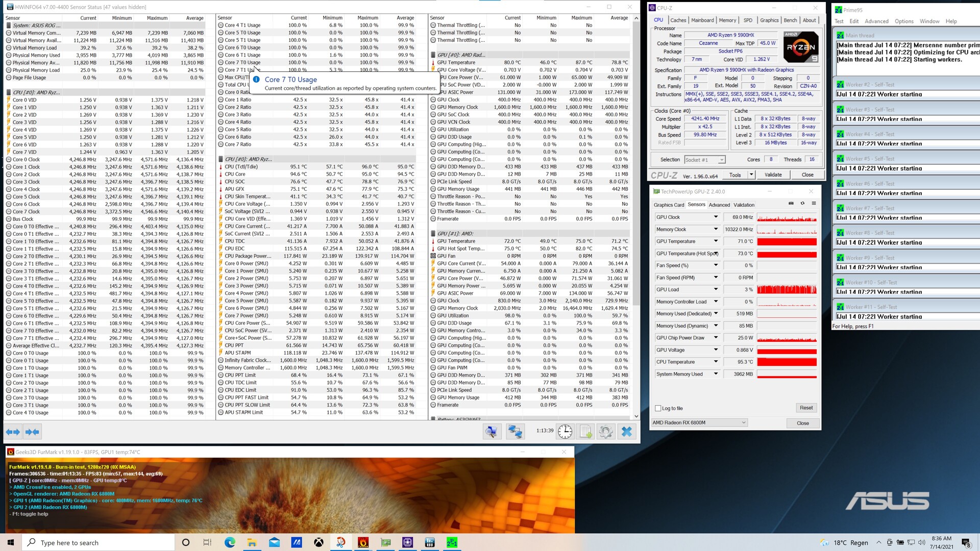Click the GPU-Z refresh icon

(x=802, y=204)
